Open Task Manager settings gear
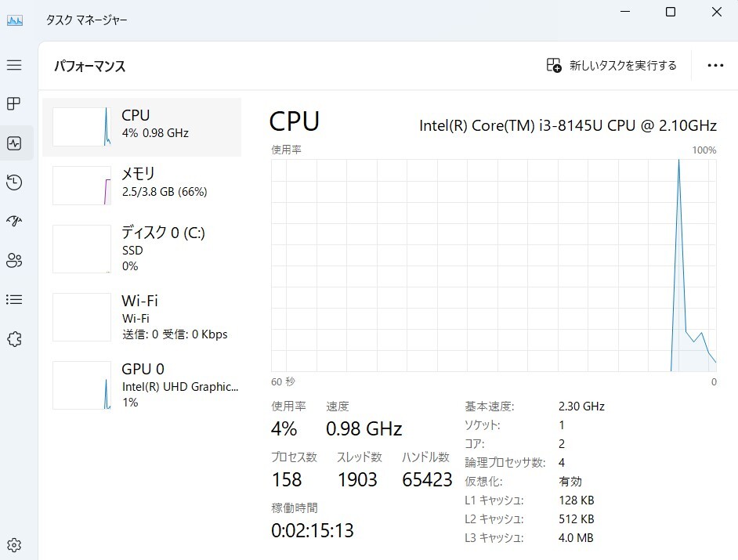This screenshot has height=560, width=738. click(14, 545)
